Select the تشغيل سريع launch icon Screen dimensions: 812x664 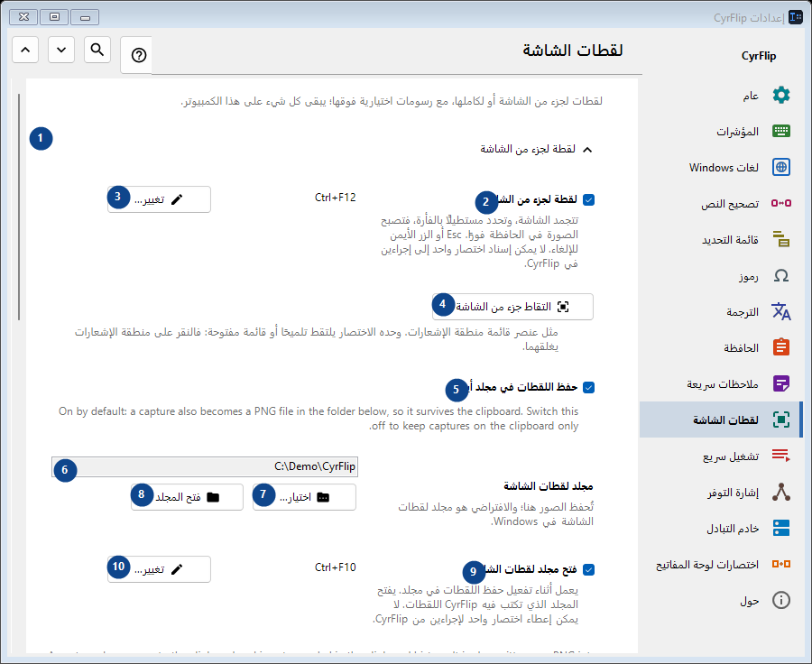781,456
